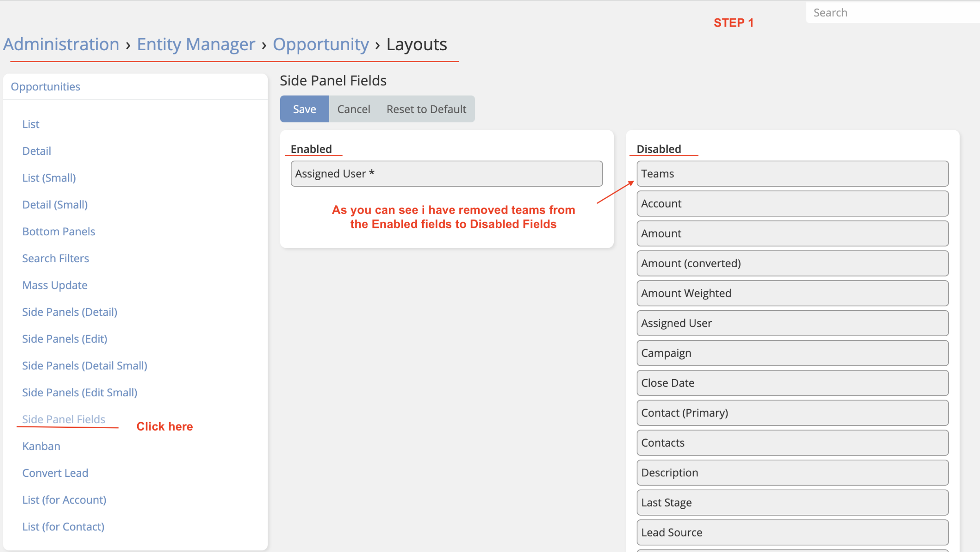Viewport: 980px width, 552px height.
Task: Go to Entity Manager breadcrumb
Action: tap(196, 45)
